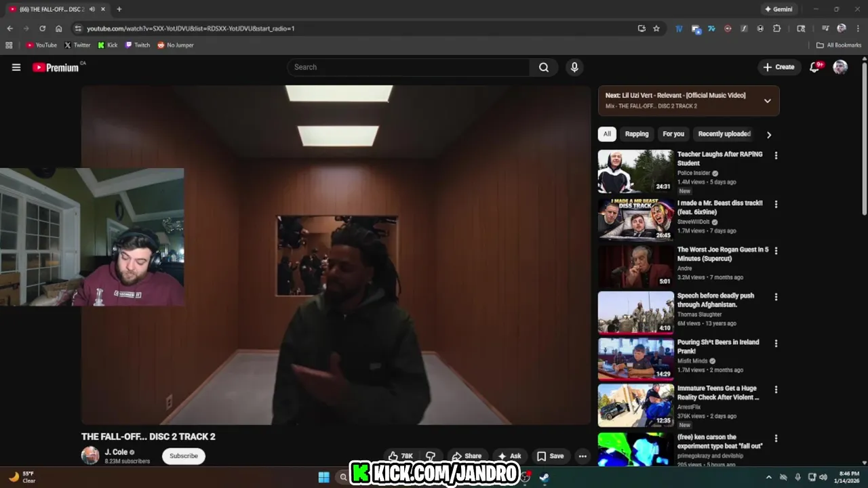The image size is (868, 488).
Task: Launch Steam from the taskbar
Action: (544, 477)
